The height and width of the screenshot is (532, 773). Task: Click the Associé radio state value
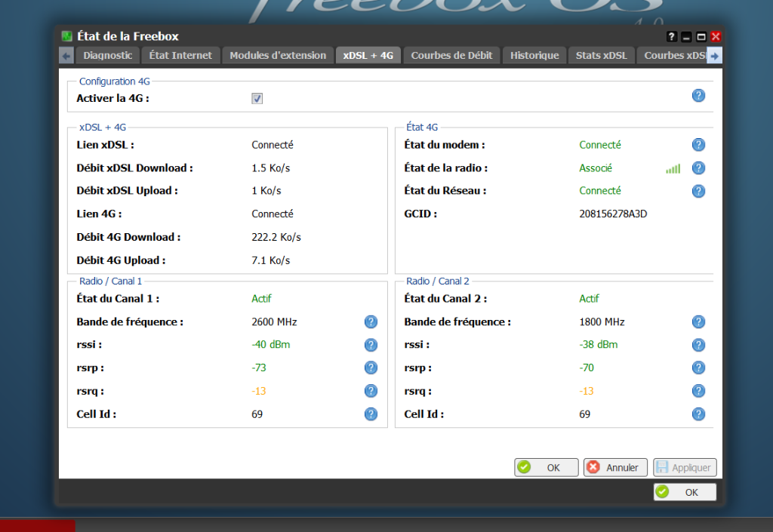pos(596,168)
